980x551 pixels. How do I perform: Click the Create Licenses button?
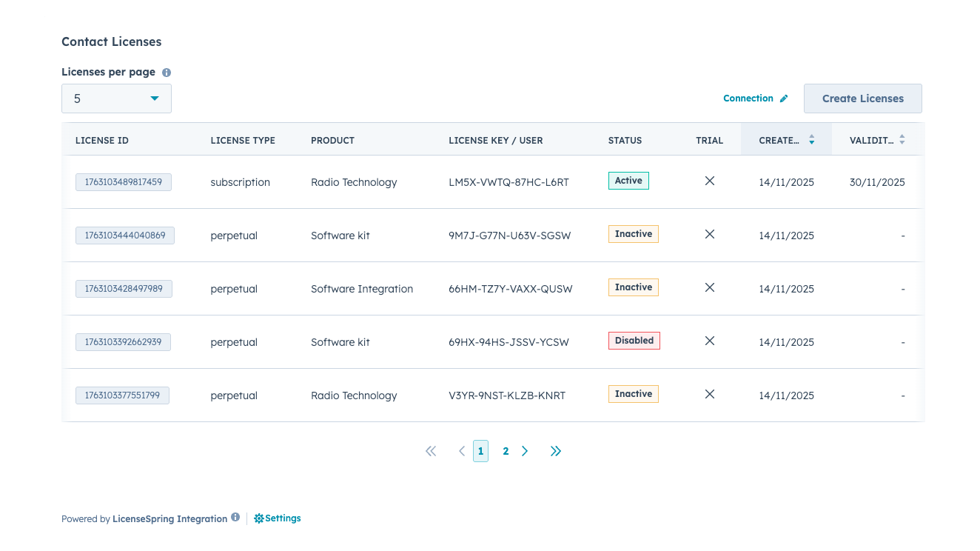(862, 98)
